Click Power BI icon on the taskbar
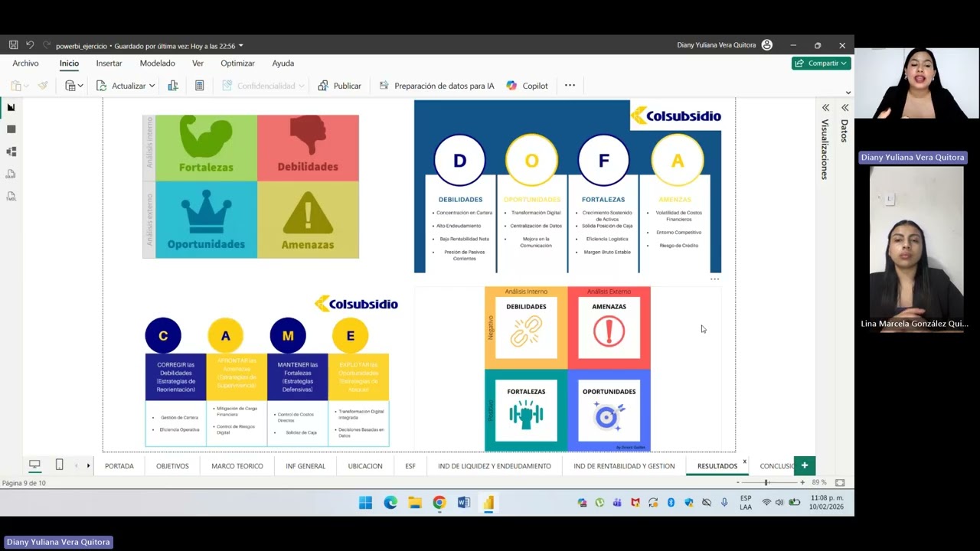This screenshot has width=980, height=551. (x=488, y=503)
